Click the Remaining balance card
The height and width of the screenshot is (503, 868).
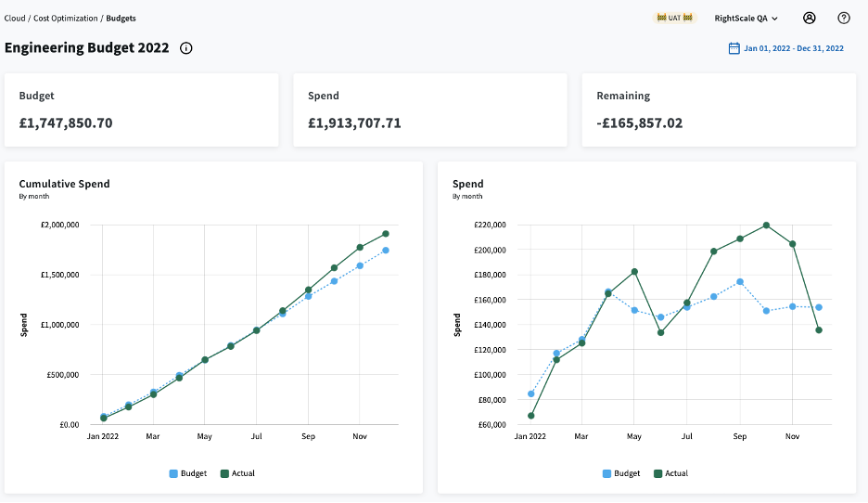coord(718,110)
